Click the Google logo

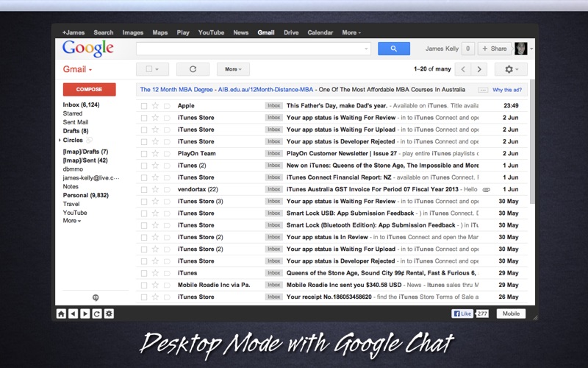(87, 49)
